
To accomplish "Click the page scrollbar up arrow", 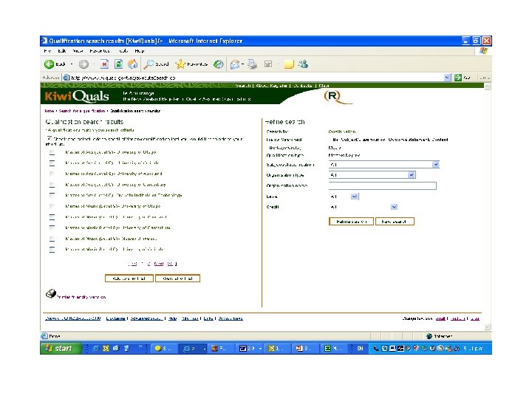I will 488,86.
